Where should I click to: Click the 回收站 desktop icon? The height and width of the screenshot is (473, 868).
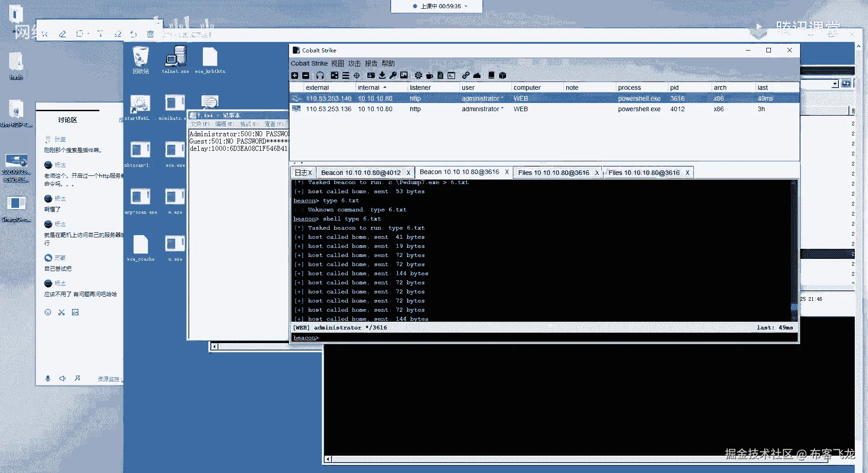(141, 60)
